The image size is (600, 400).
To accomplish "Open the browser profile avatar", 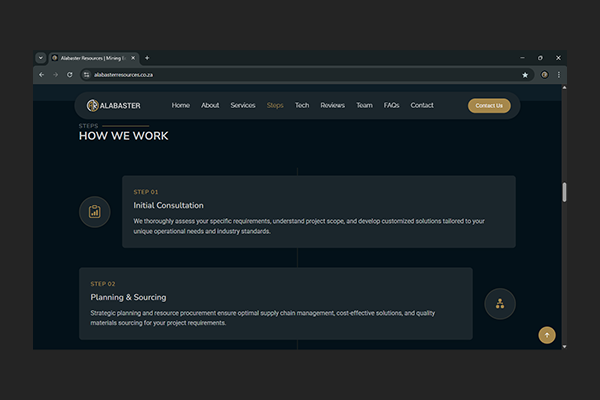I will click(x=544, y=75).
